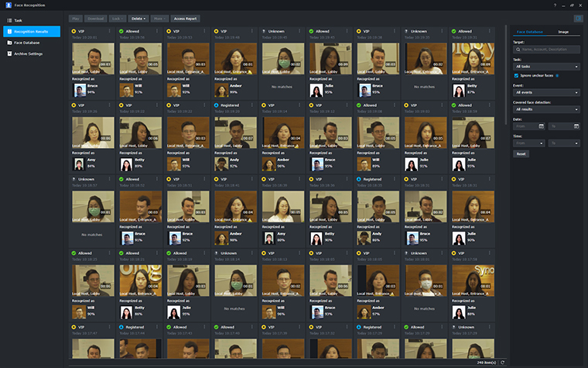Click the help question mark in title bar
The image size is (588, 368).
coord(555,5)
